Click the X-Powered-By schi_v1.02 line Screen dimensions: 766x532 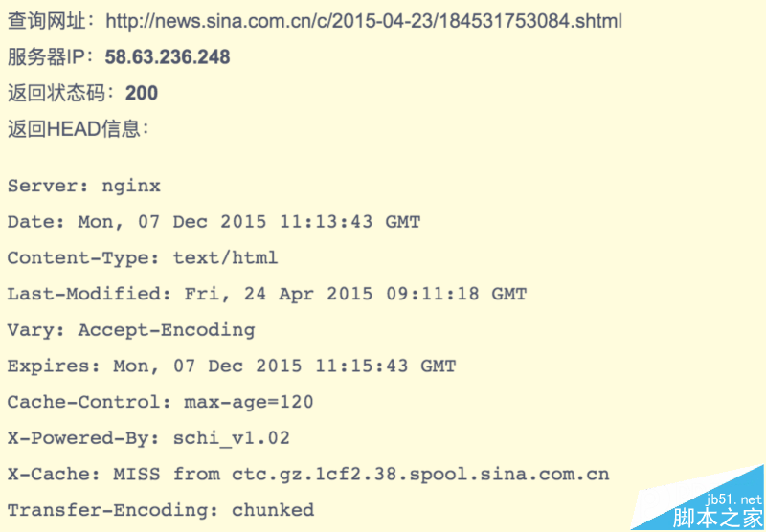click(148, 439)
